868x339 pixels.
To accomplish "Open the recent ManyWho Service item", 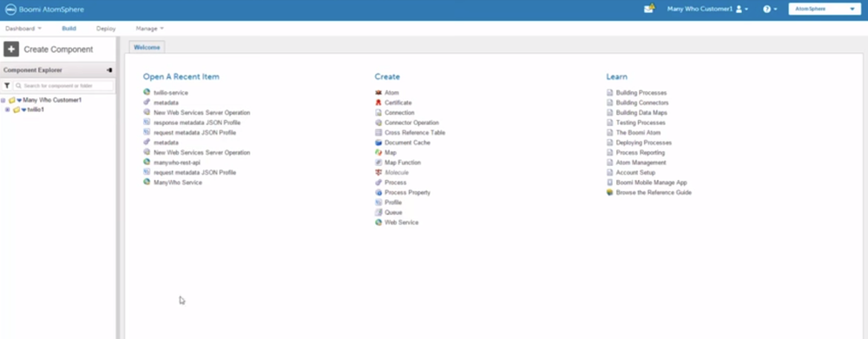I will (178, 183).
